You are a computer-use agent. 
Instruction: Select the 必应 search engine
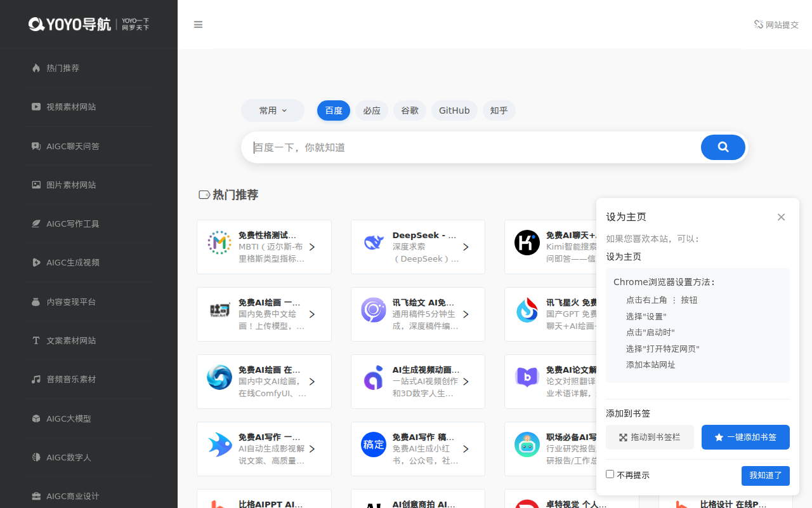[372, 110]
